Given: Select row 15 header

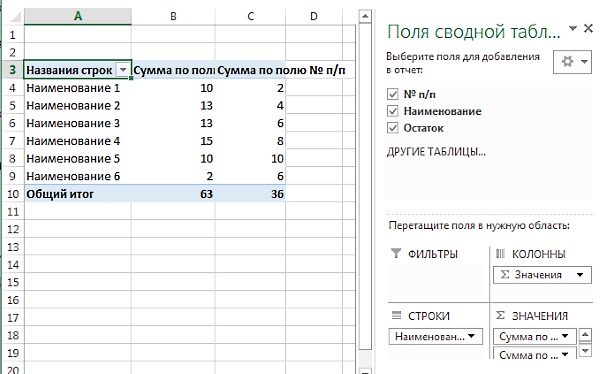Looking at the screenshot, I should tap(13, 283).
